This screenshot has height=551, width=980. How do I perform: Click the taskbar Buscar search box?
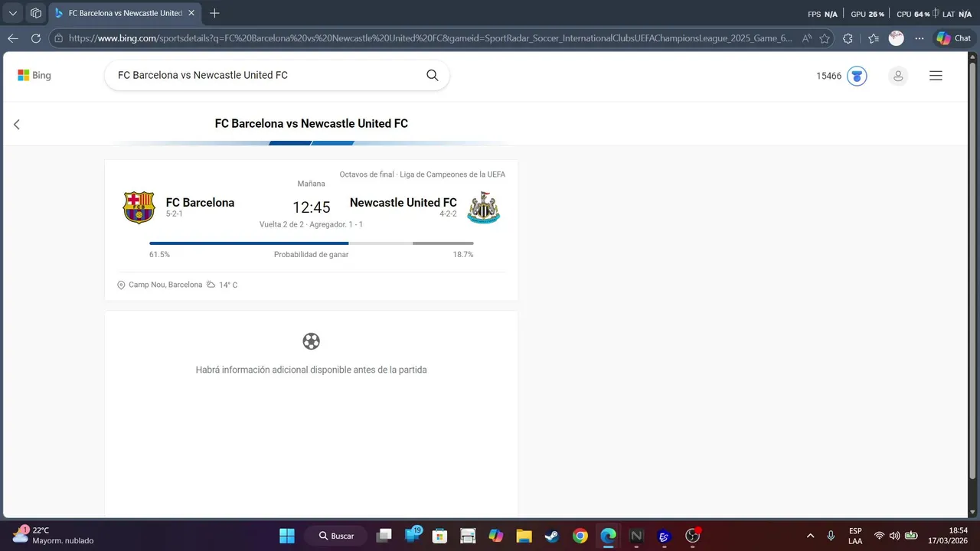(335, 536)
